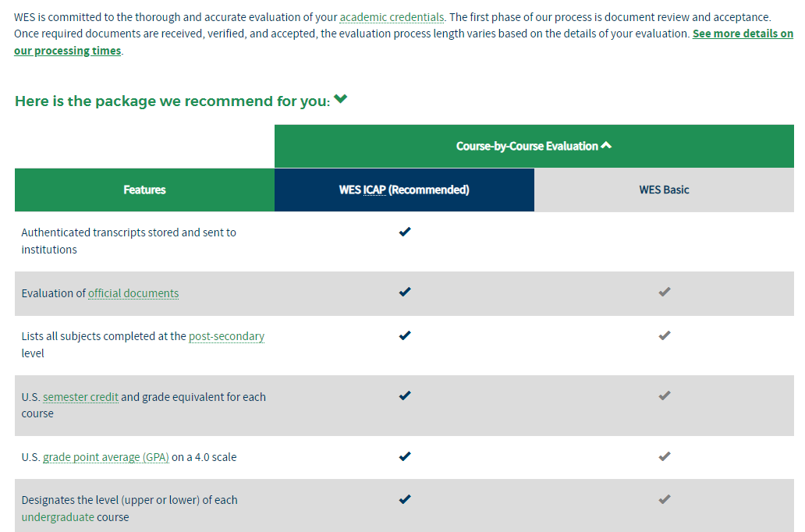Image resolution: width=805 pixels, height=532 pixels.
Task: Select the WES ICAP (Recommended) column header
Action: (404, 190)
